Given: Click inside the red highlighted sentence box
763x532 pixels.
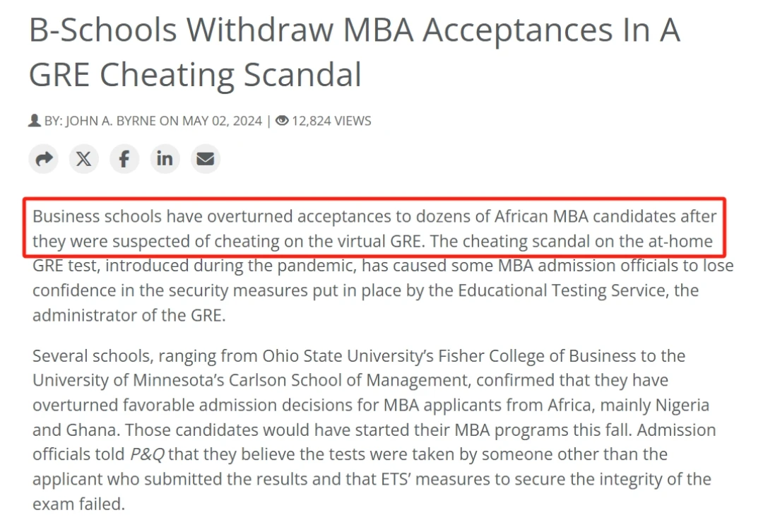Looking at the screenshot, I should 374,227.
